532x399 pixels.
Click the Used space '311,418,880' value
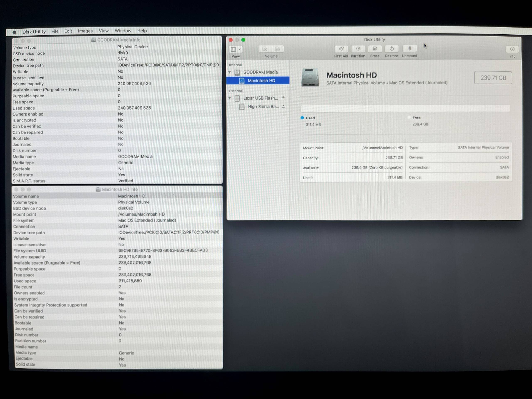click(130, 281)
